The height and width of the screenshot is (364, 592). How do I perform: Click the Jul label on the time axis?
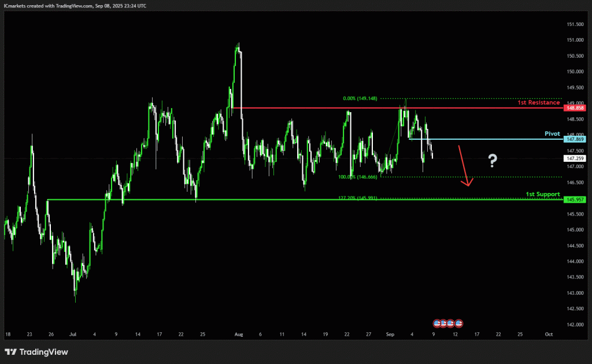73,334
